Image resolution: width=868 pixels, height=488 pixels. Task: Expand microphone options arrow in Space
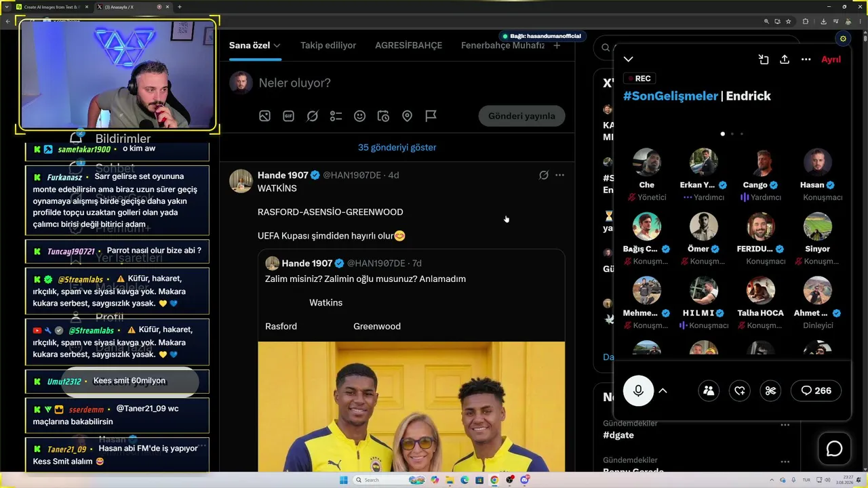pyautogui.click(x=663, y=390)
